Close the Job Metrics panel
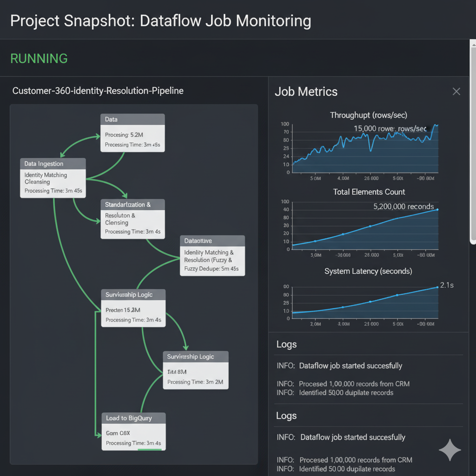476x476 pixels. [x=456, y=92]
